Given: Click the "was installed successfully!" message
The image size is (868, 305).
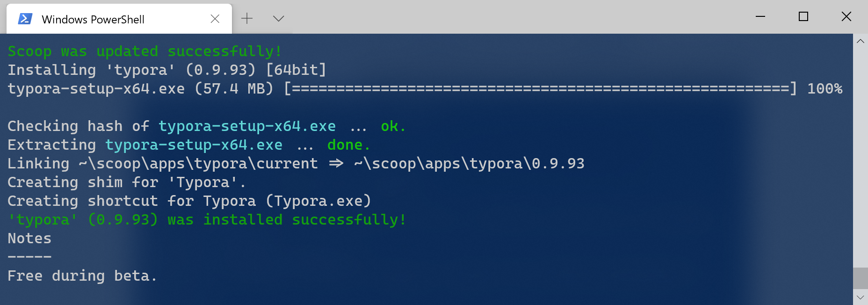Looking at the screenshot, I should point(286,220).
